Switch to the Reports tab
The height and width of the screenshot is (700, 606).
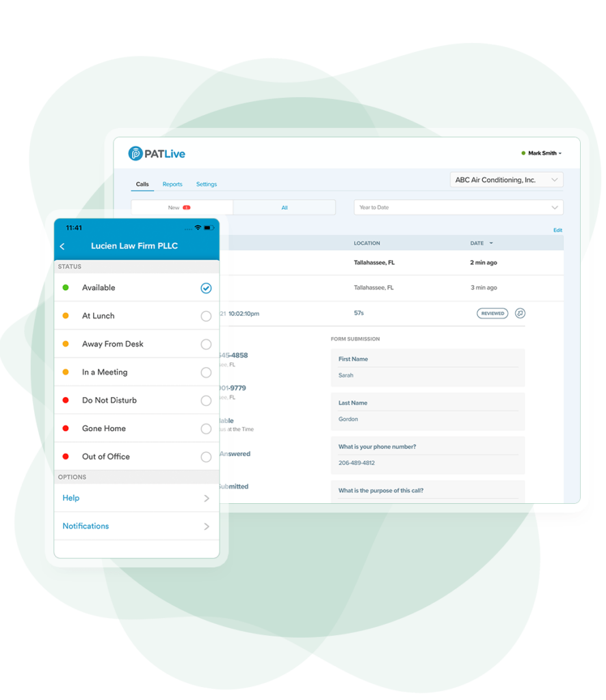click(172, 185)
